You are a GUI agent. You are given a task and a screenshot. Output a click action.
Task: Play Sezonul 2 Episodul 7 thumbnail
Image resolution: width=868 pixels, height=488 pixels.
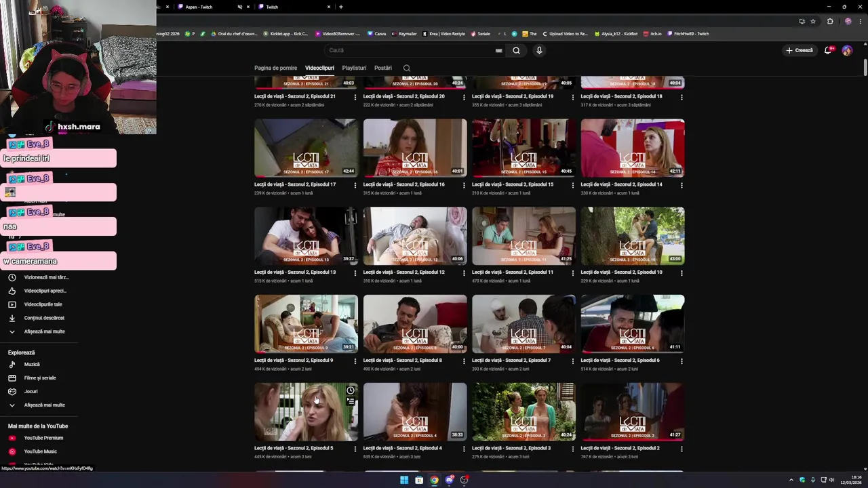click(x=524, y=324)
